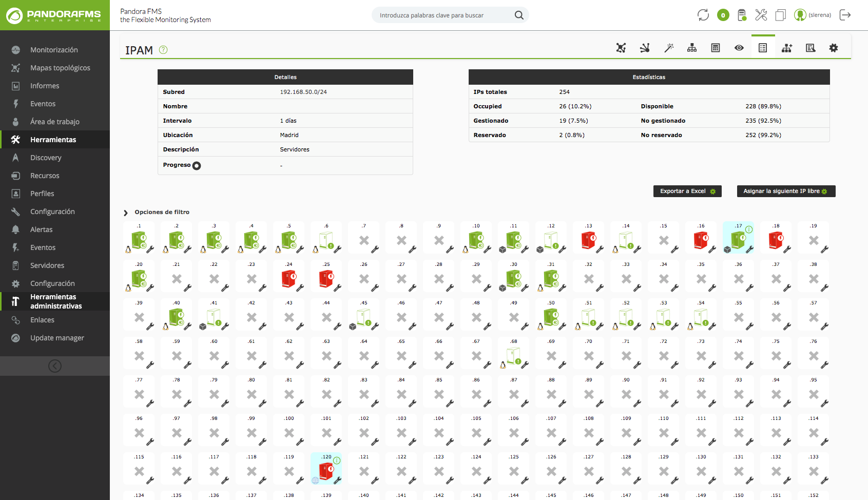Screen dimensions: 868x500
Task: Click Asignar la siguiente IP libre button
Action: coord(785,191)
